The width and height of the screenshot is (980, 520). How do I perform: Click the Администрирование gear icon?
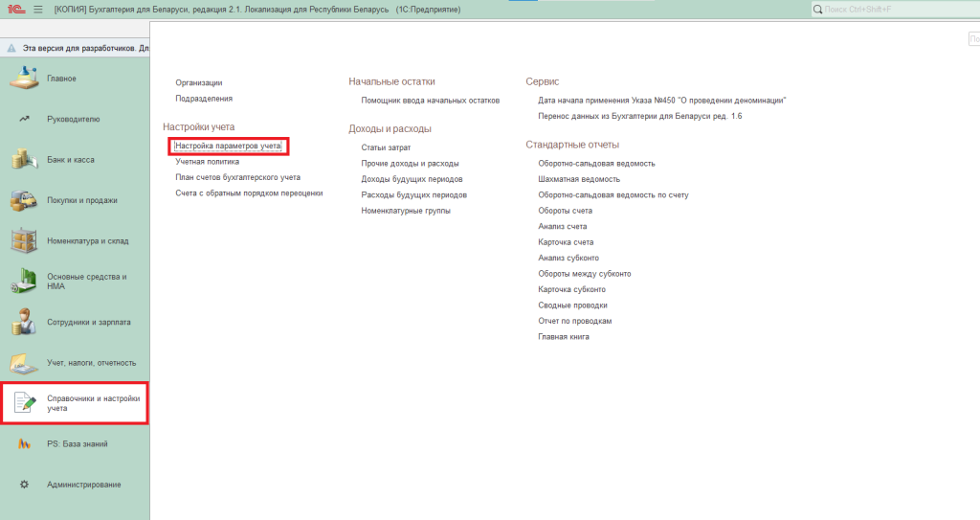pos(24,485)
